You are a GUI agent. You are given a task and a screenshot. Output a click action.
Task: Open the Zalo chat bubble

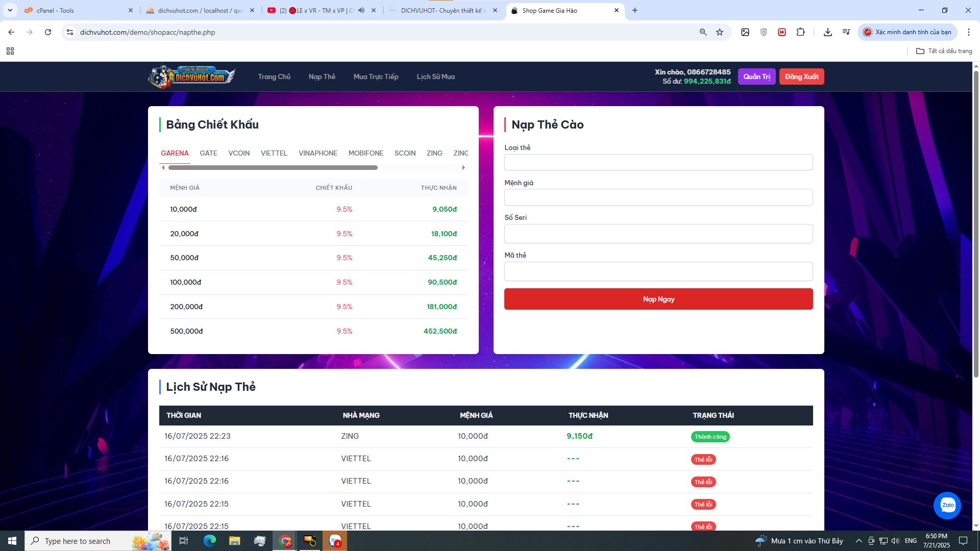coord(947,505)
